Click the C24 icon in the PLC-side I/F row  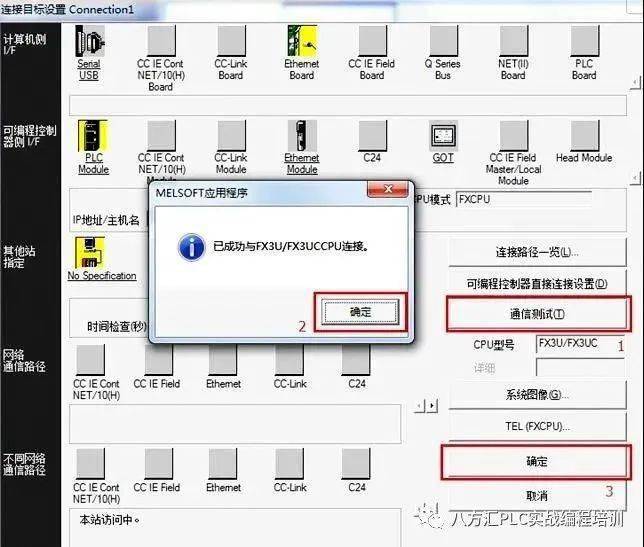coord(373,136)
